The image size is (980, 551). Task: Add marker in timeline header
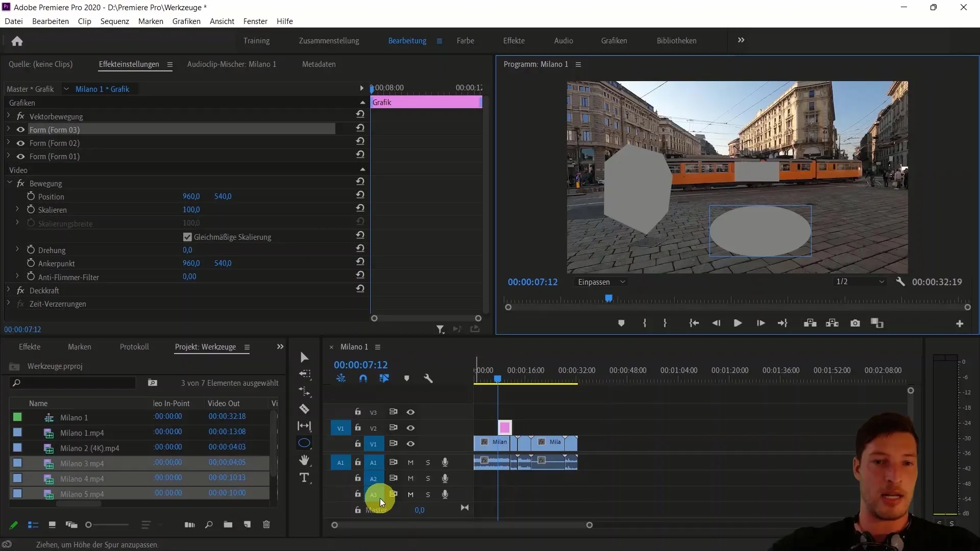407,379
